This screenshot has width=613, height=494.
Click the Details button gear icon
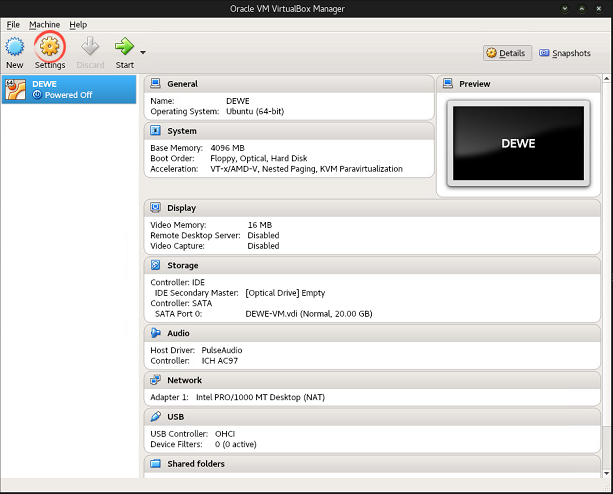tap(491, 53)
